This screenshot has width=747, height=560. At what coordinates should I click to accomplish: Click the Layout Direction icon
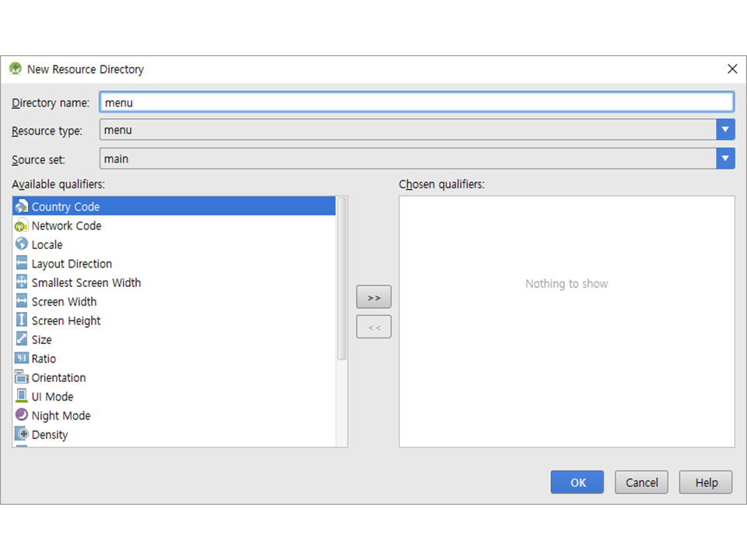[21, 264]
